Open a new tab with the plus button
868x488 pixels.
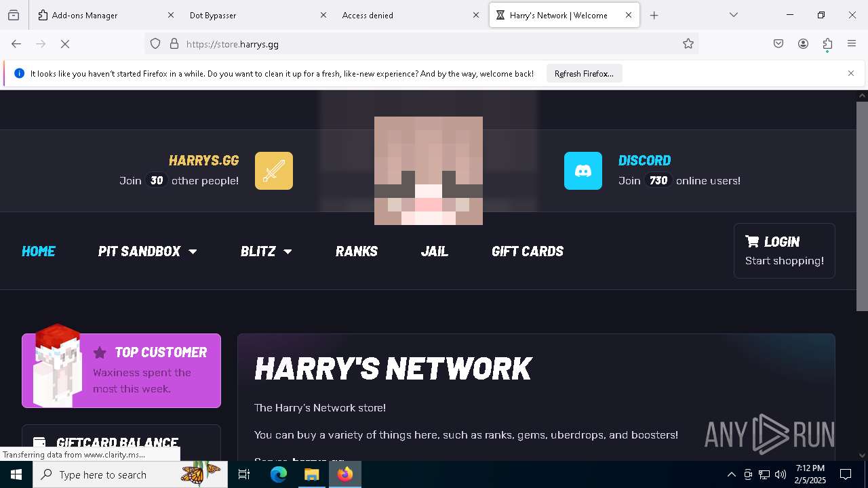coord(654,15)
